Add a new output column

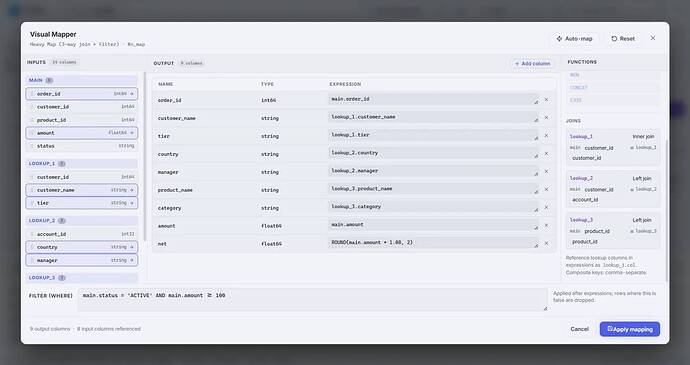[532, 64]
